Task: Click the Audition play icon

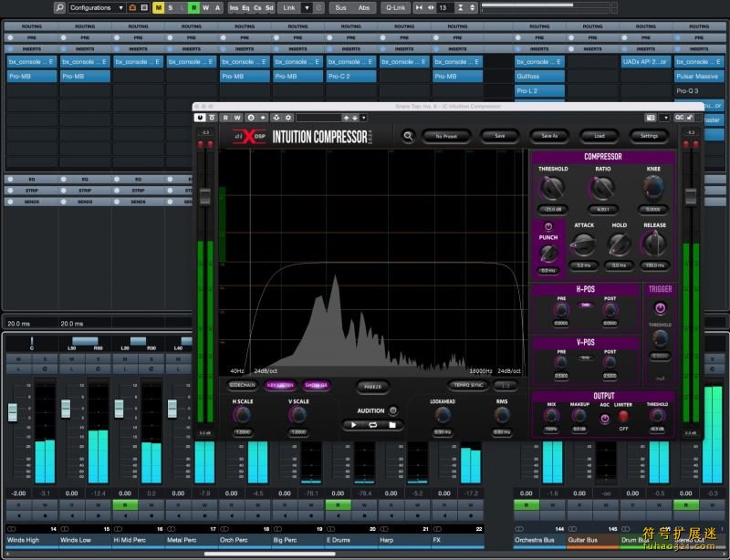Action: (354, 425)
